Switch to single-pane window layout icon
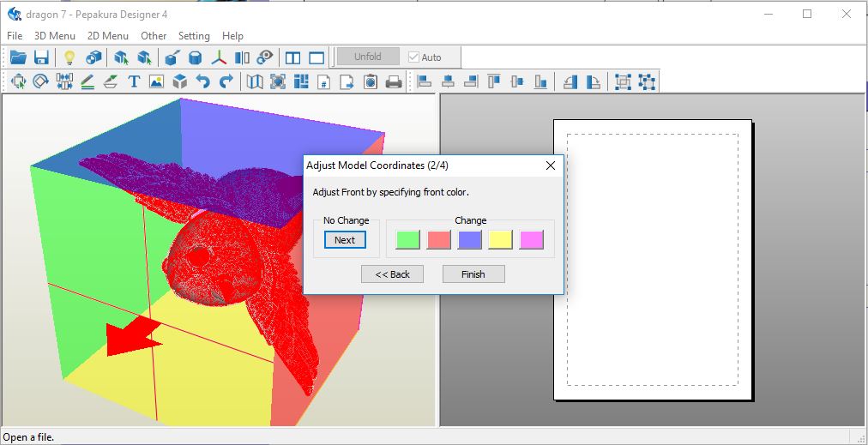This screenshot has height=445, width=868. click(x=316, y=57)
